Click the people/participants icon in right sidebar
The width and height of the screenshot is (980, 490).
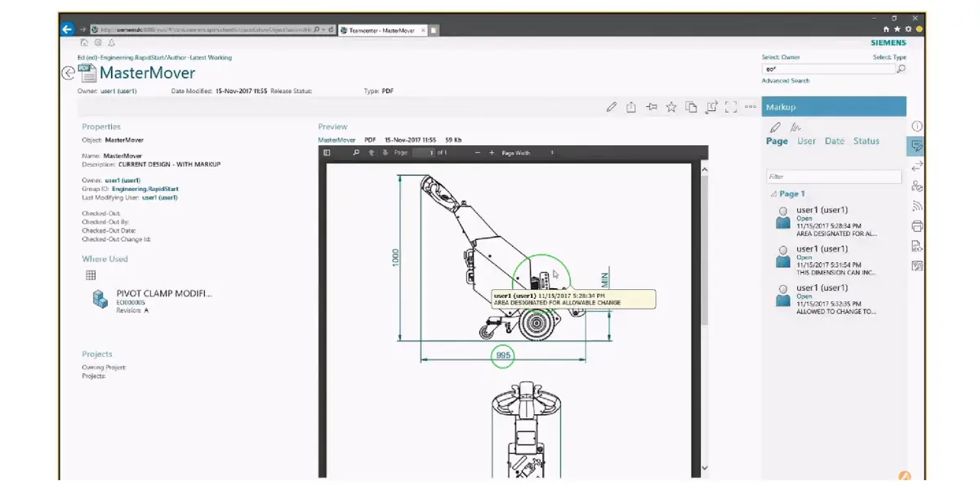coord(917,186)
